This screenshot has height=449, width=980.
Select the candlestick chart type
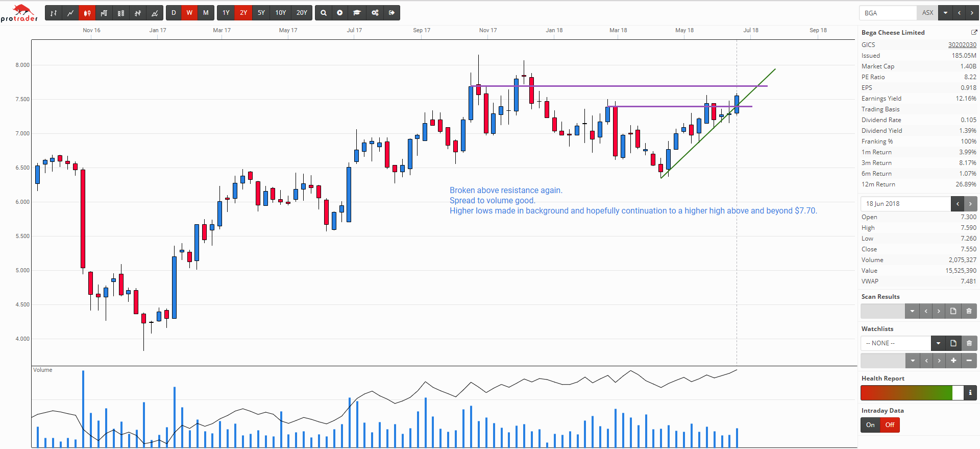[87, 13]
